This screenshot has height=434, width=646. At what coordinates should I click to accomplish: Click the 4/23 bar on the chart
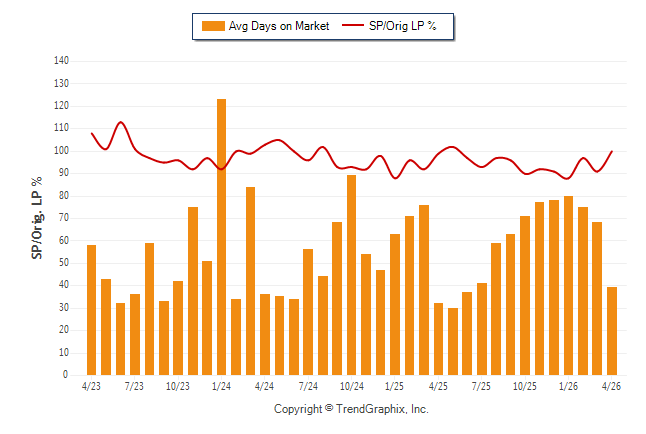click(x=91, y=310)
